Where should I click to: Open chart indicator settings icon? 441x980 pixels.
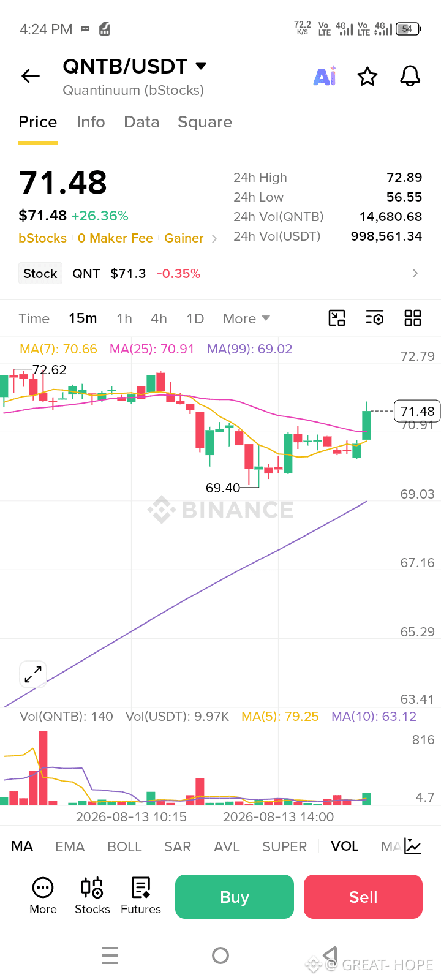375,318
